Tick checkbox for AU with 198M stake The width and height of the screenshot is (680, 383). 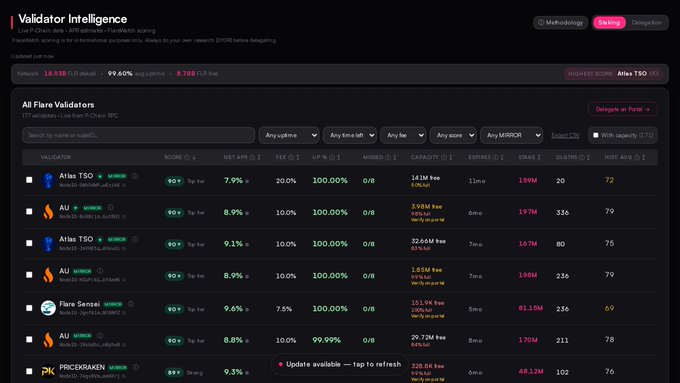(x=29, y=275)
